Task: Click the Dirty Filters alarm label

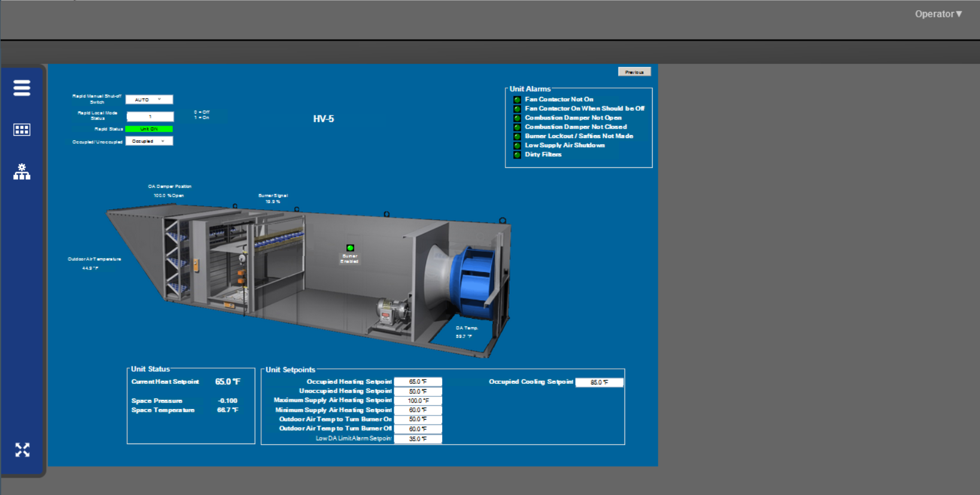Action: point(543,154)
